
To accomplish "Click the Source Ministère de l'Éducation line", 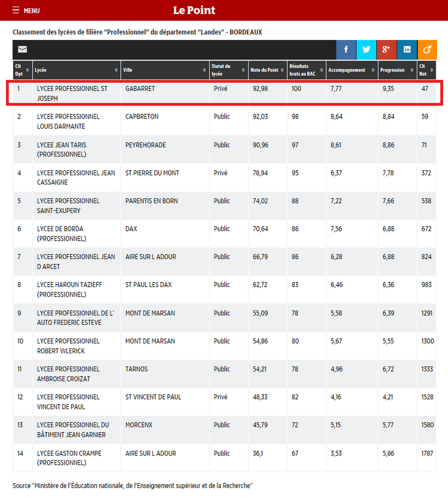I will 133,485.
